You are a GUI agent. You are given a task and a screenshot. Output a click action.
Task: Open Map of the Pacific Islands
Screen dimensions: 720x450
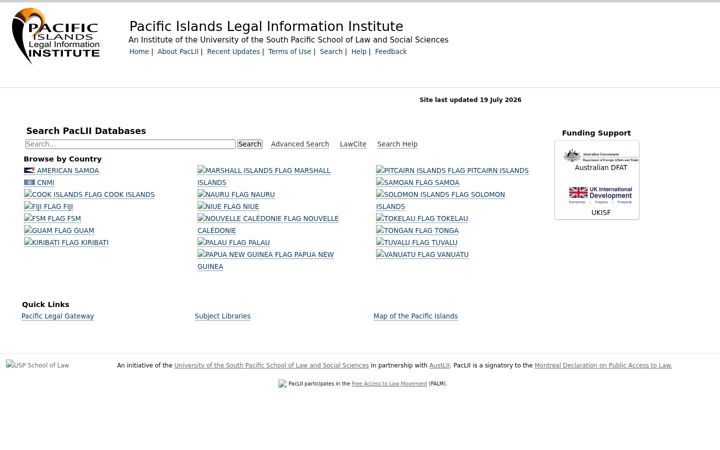coord(416,316)
